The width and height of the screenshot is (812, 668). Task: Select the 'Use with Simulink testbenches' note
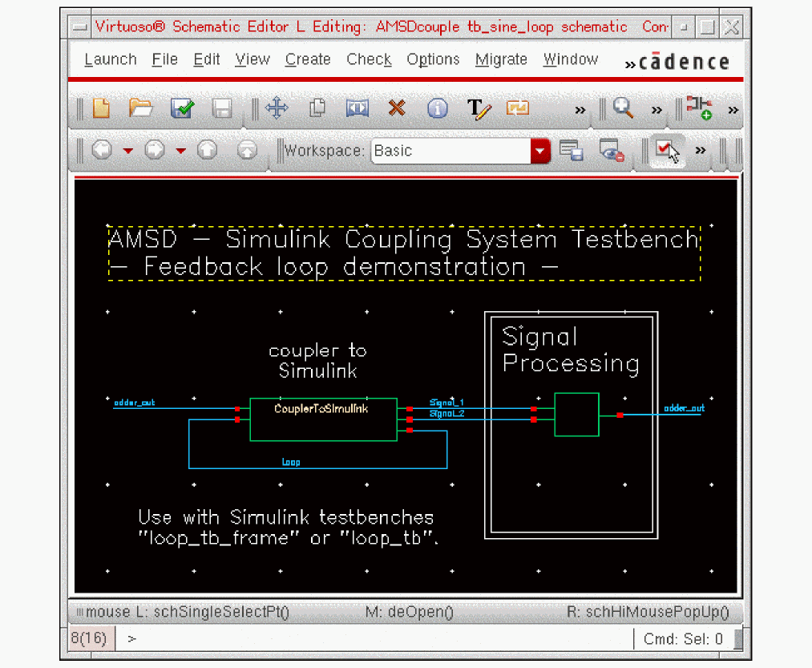(288, 528)
